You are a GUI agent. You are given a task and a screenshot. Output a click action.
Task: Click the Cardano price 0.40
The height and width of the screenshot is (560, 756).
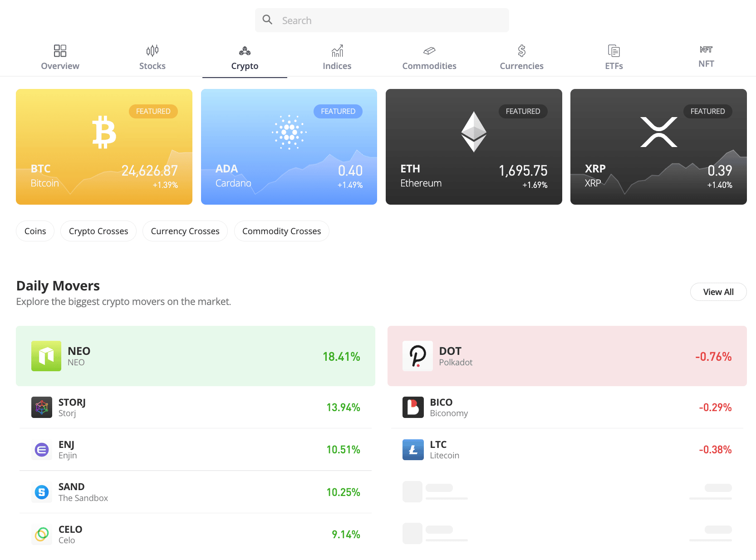click(350, 171)
